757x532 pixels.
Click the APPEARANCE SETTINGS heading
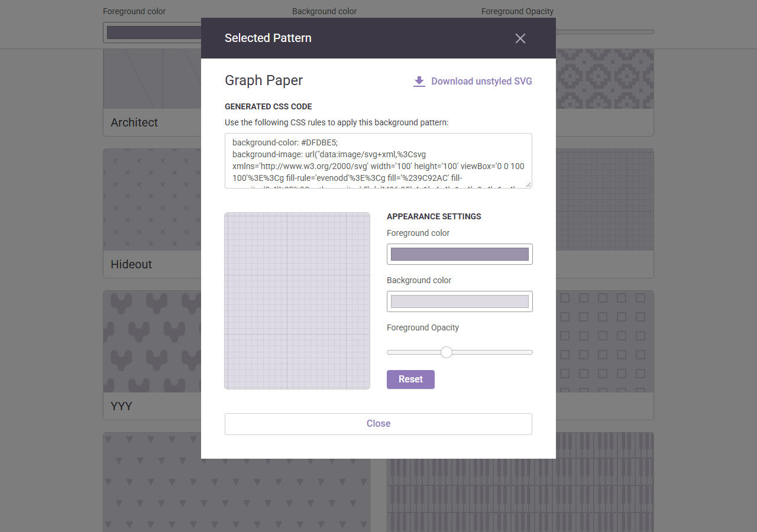pos(434,216)
